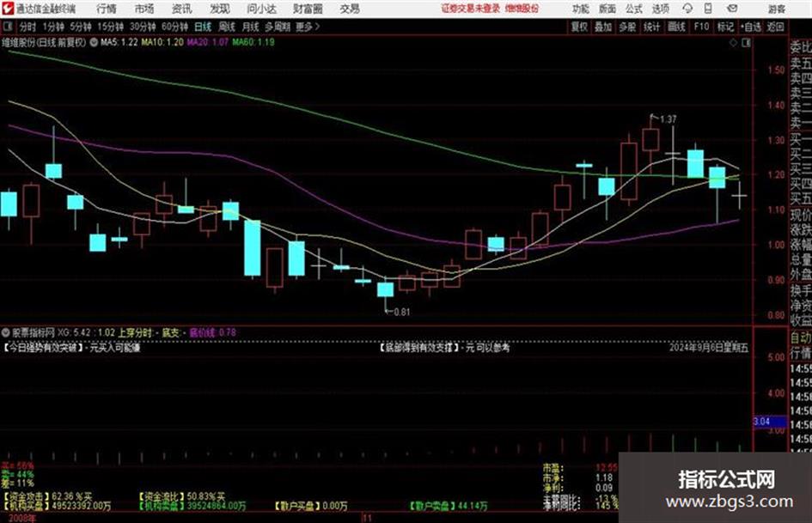This screenshot has width=812, height=523.
Task: Click the 【散户卖盘】44.14万 value
Action: (x=448, y=505)
